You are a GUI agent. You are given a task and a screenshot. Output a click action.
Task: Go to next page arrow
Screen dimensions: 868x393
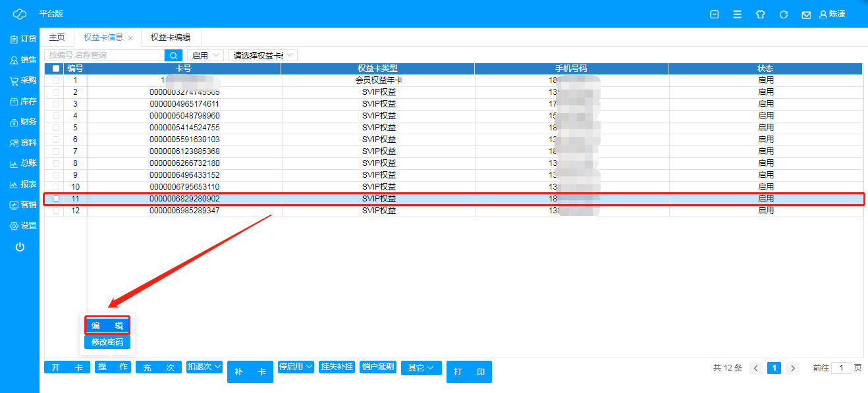[793, 368]
